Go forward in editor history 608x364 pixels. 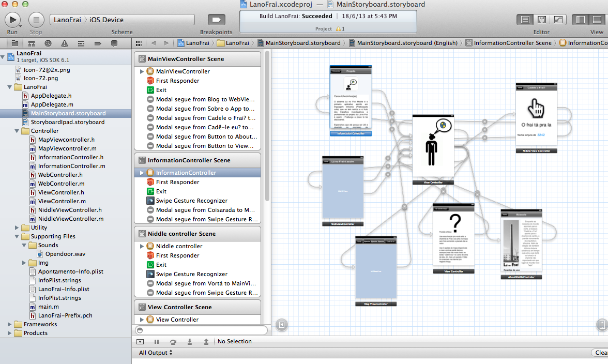166,43
